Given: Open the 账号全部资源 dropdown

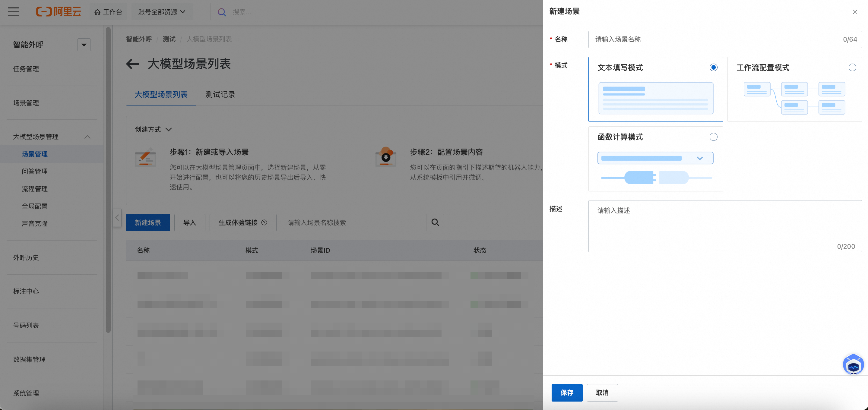Looking at the screenshot, I should [162, 12].
